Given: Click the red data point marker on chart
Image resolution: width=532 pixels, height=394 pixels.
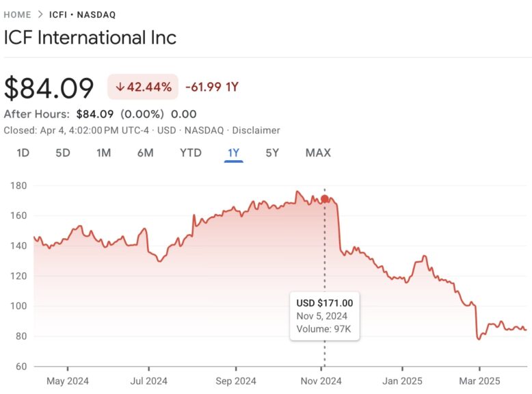Looking at the screenshot, I should click(324, 199).
